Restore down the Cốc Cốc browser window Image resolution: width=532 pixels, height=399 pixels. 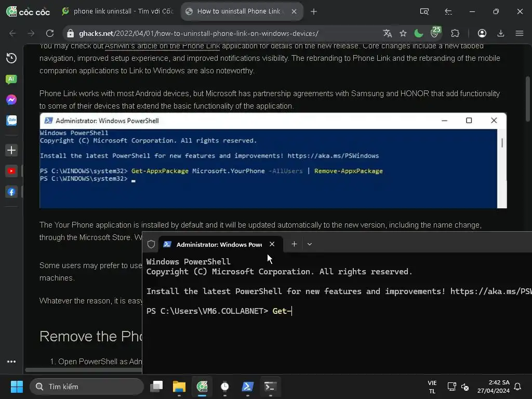point(496,11)
